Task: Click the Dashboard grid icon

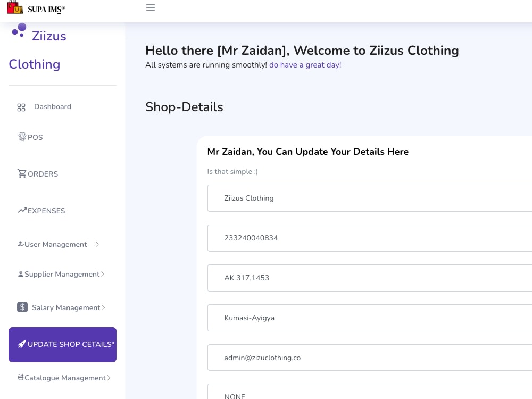Action: 21,107
